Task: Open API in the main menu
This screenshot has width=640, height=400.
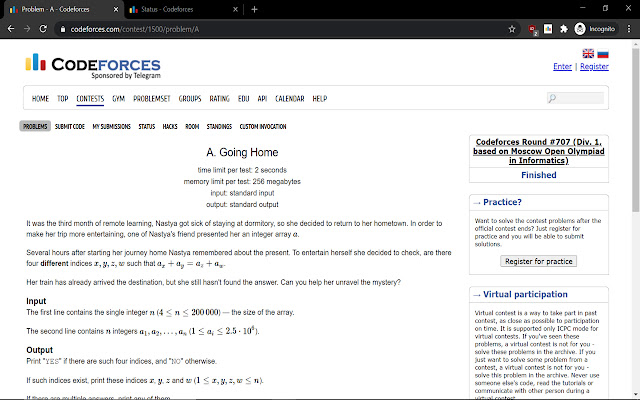Action: coord(262,98)
